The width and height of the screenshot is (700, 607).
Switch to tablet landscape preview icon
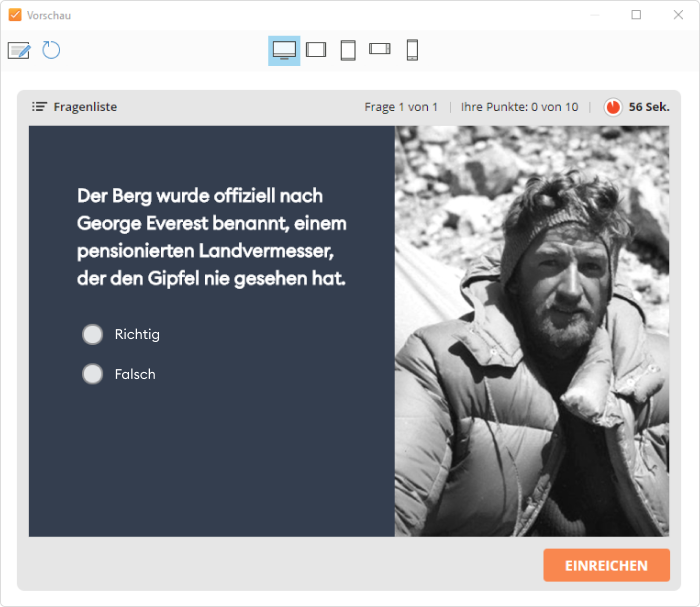[x=316, y=50]
